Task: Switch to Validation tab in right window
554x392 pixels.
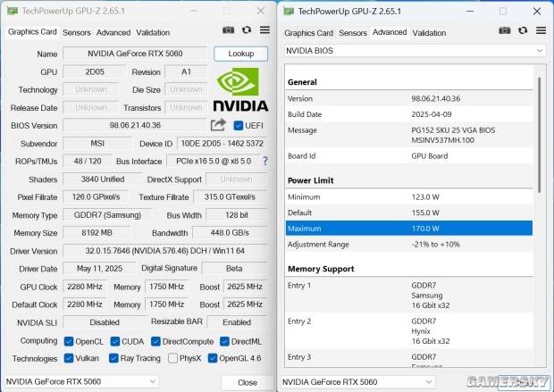Action: [x=429, y=33]
